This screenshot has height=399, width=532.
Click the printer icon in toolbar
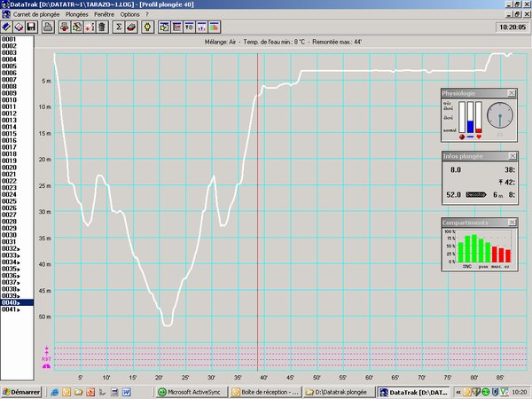tap(50, 27)
